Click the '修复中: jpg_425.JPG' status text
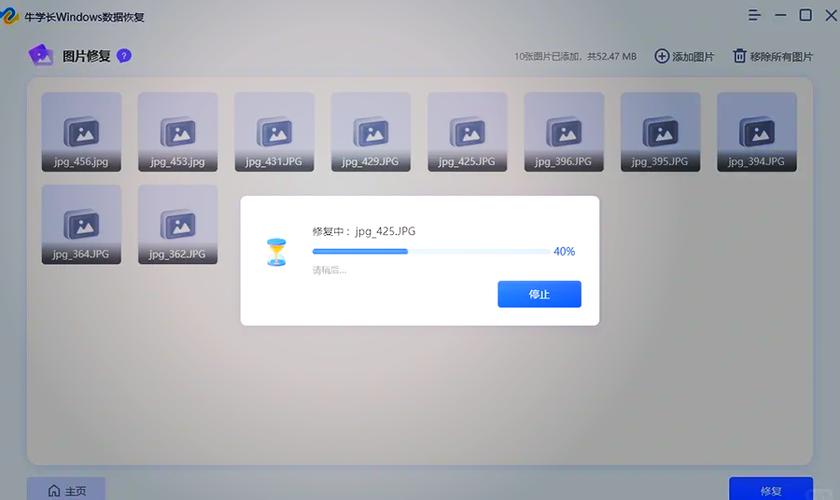840x500 pixels. (x=364, y=231)
